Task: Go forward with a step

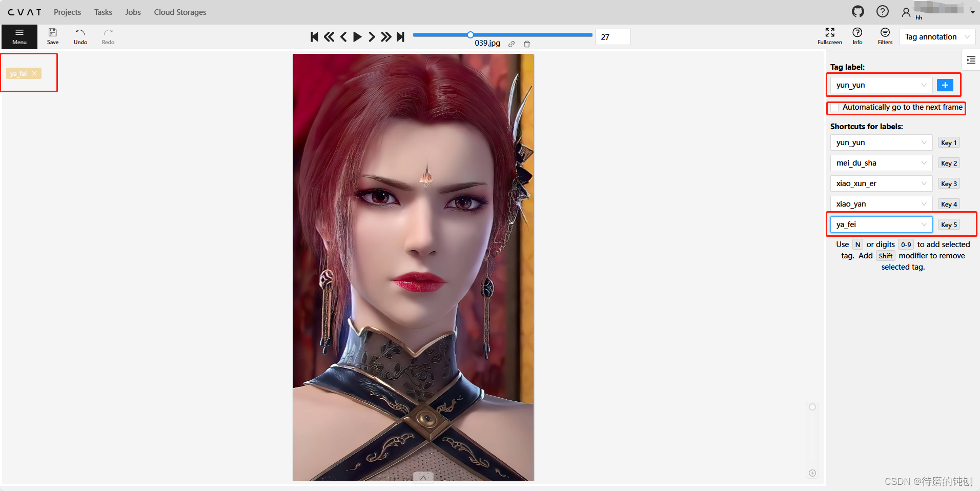Action: click(x=386, y=37)
